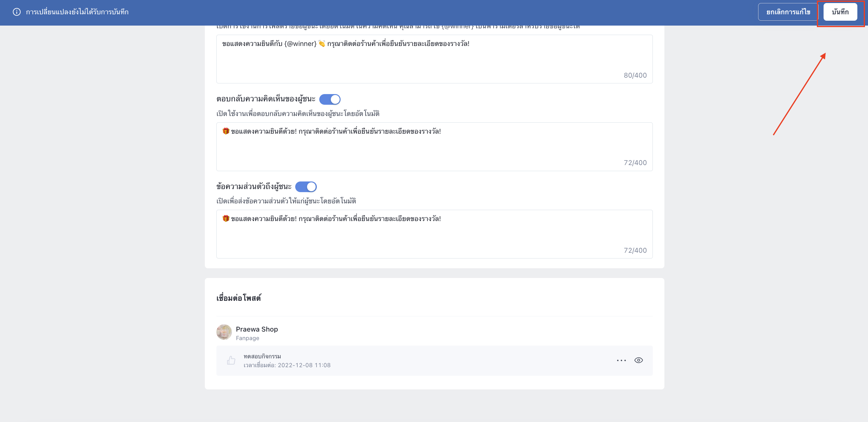
Task: Focus the private message to winner text area
Action: click(x=434, y=234)
